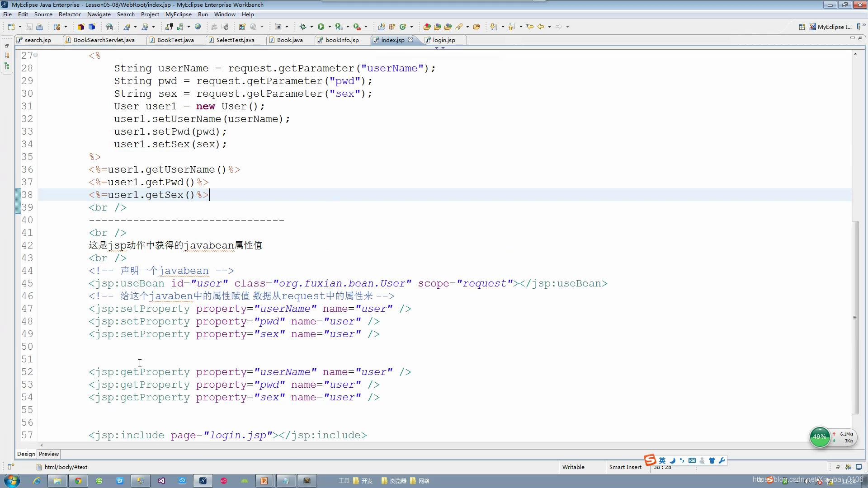
Task: Click the Debug bug icon
Action: 303,27
